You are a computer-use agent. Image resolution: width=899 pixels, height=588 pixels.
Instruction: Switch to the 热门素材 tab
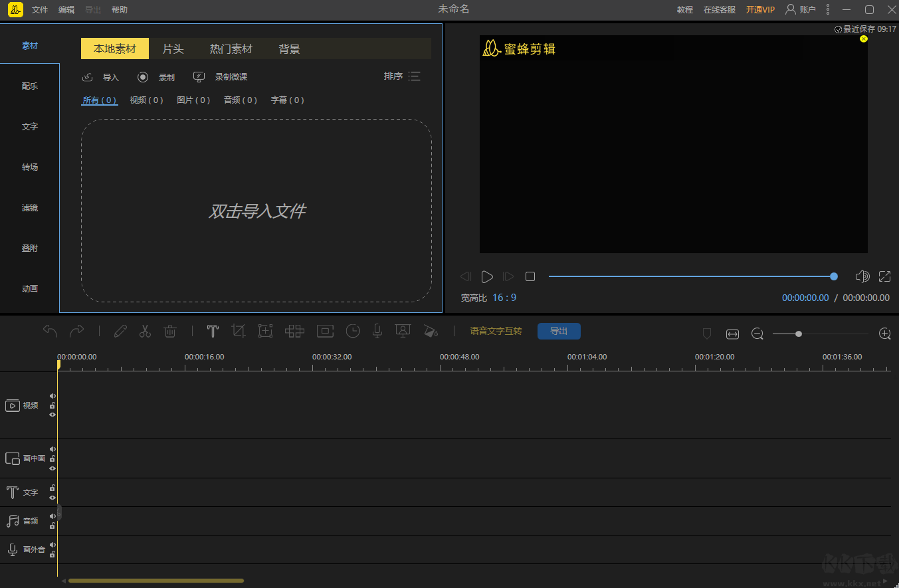[x=231, y=49]
